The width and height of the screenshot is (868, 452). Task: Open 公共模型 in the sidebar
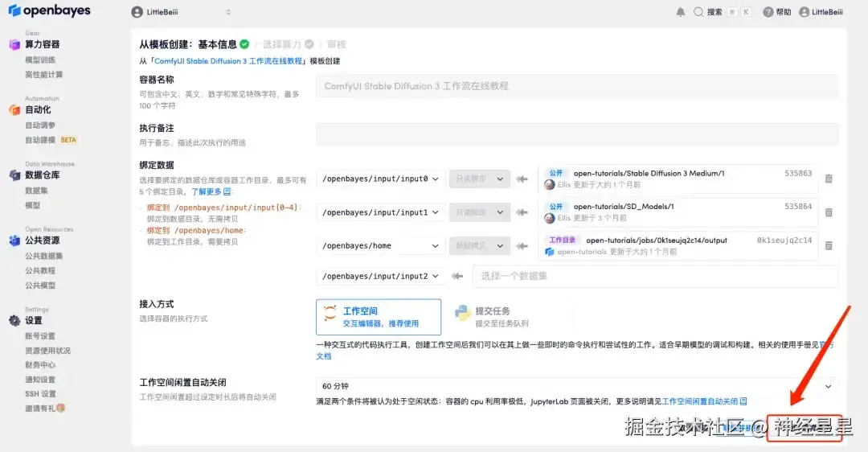click(x=40, y=286)
